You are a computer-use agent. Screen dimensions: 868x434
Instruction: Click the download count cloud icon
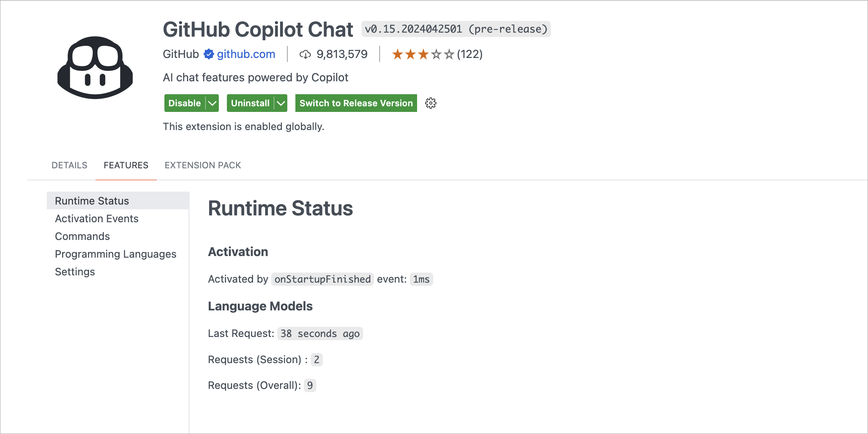click(305, 54)
